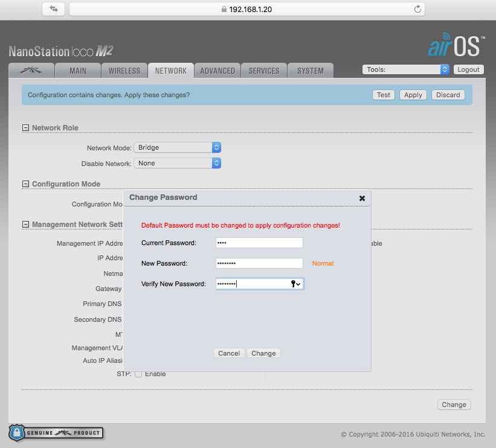Open the Network Mode dropdown

coord(177,147)
